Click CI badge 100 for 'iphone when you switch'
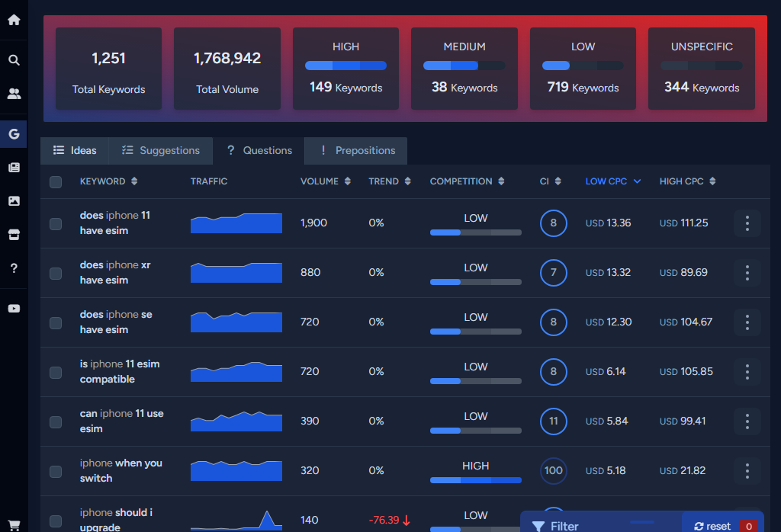 pos(554,471)
